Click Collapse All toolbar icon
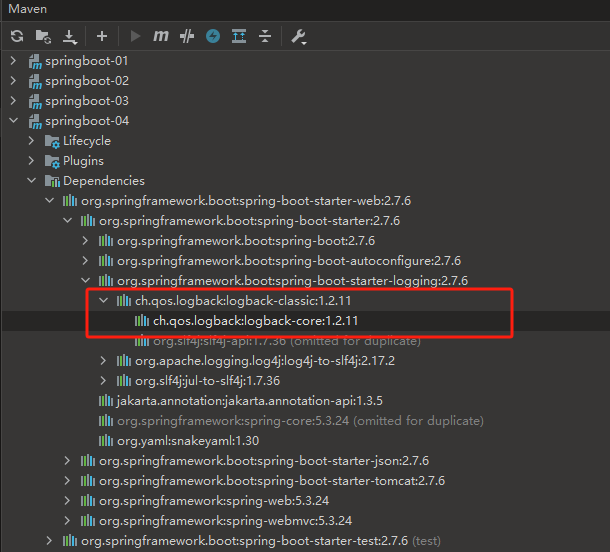The image size is (610, 552). (265, 36)
